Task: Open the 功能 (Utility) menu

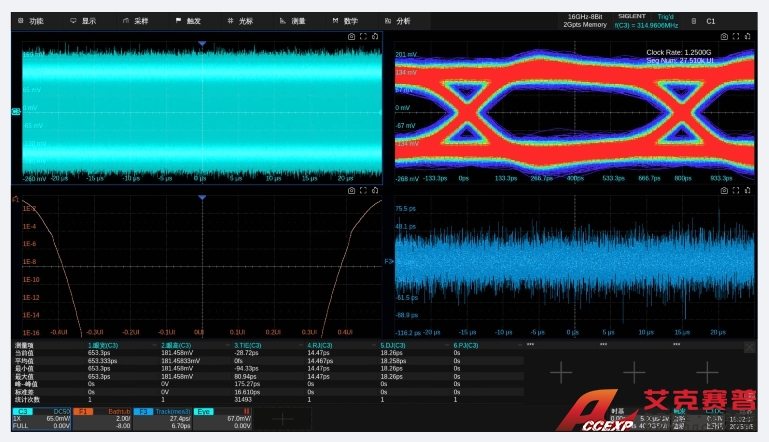Action: click(32, 20)
